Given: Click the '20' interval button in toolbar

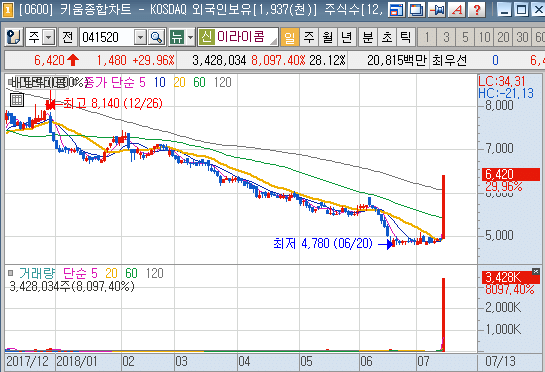Looking at the screenshot, I should pyautogui.click(x=503, y=37).
